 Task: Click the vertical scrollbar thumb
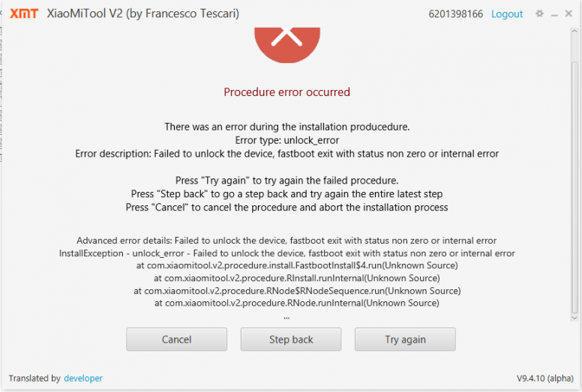[x=574, y=187]
